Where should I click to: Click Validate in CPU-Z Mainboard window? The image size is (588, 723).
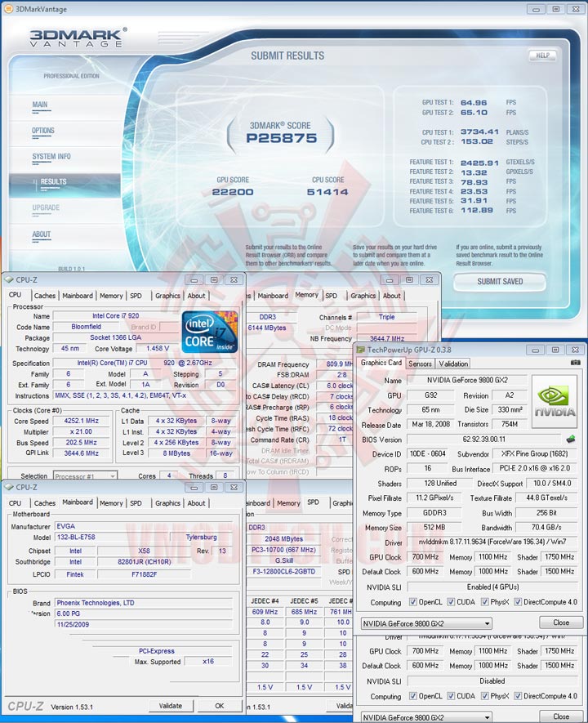171,706
